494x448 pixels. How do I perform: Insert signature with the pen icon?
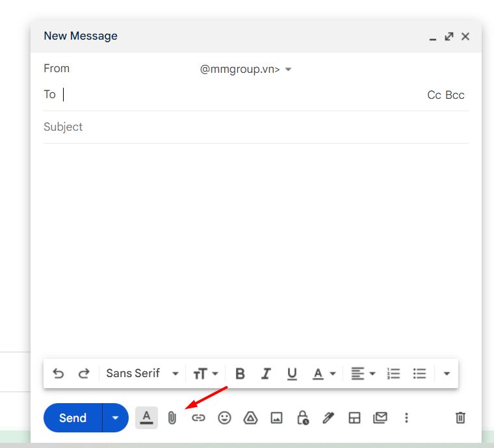pyautogui.click(x=328, y=417)
